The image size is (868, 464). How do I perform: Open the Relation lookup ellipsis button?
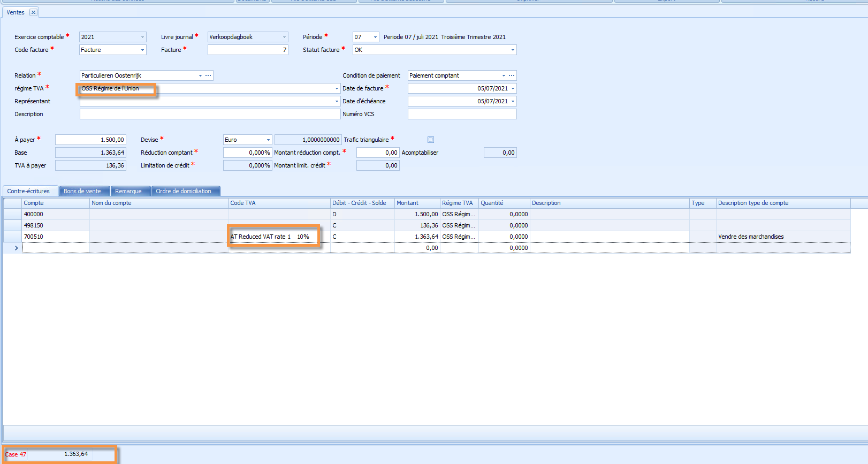pos(209,75)
